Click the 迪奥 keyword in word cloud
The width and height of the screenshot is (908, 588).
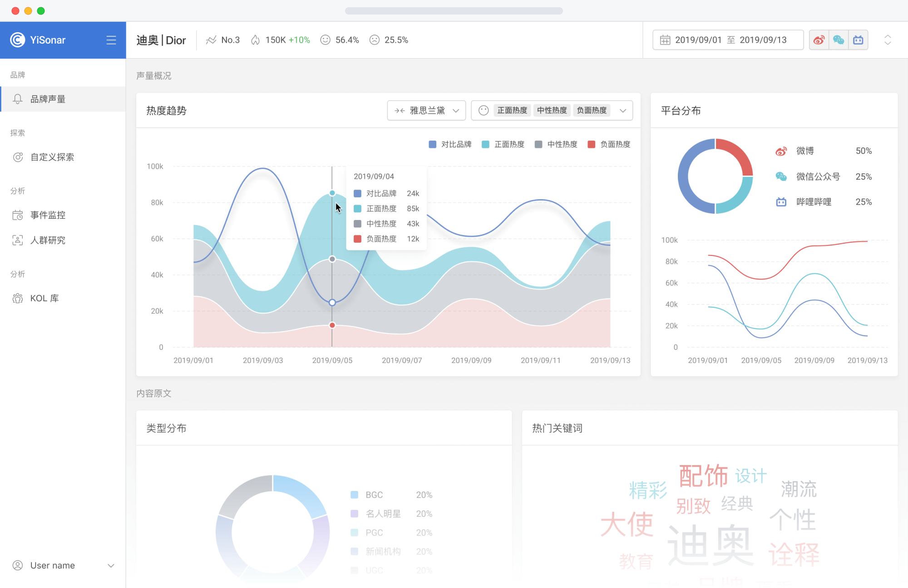pos(711,545)
